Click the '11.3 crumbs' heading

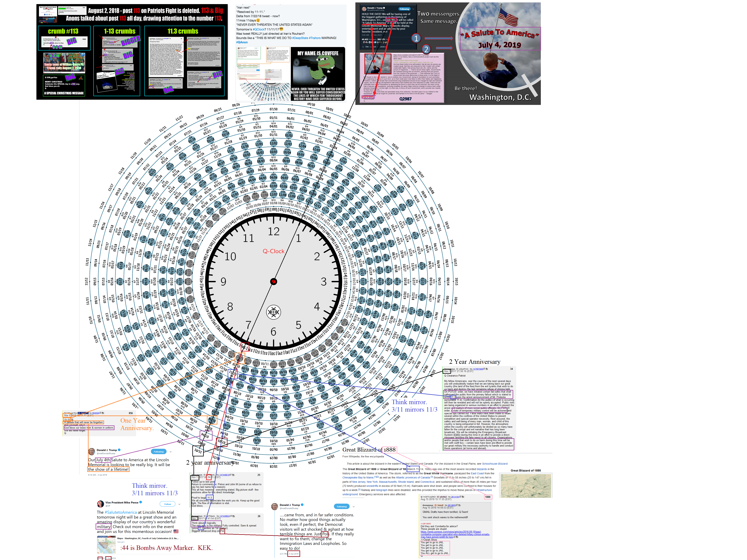tap(183, 31)
